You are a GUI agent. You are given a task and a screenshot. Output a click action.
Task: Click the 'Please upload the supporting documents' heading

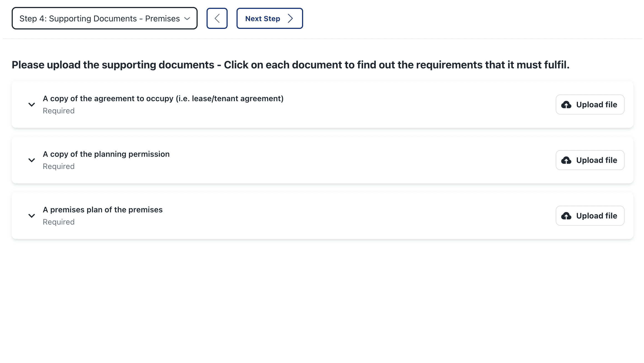(290, 65)
